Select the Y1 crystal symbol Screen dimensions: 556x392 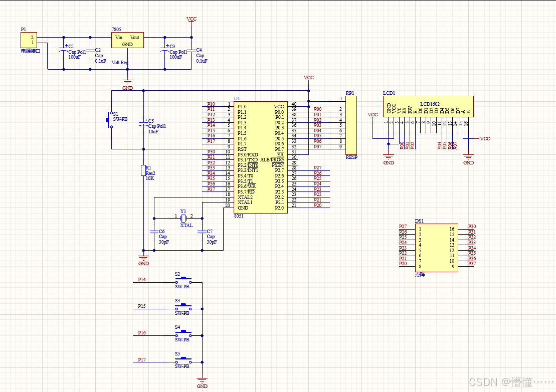tap(183, 219)
